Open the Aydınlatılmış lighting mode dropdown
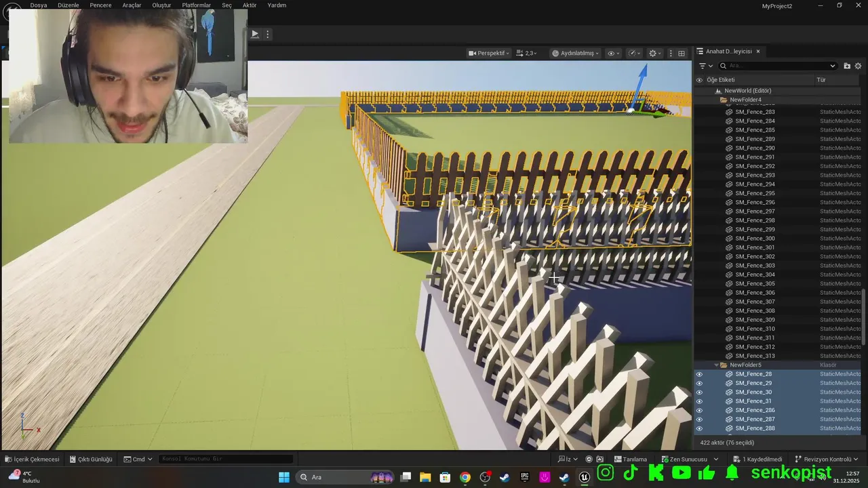Screen dimensions: 868x488 click(575, 53)
